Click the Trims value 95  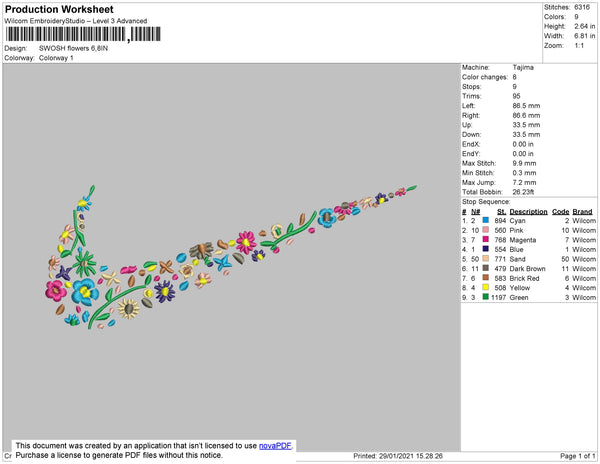[517, 96]
